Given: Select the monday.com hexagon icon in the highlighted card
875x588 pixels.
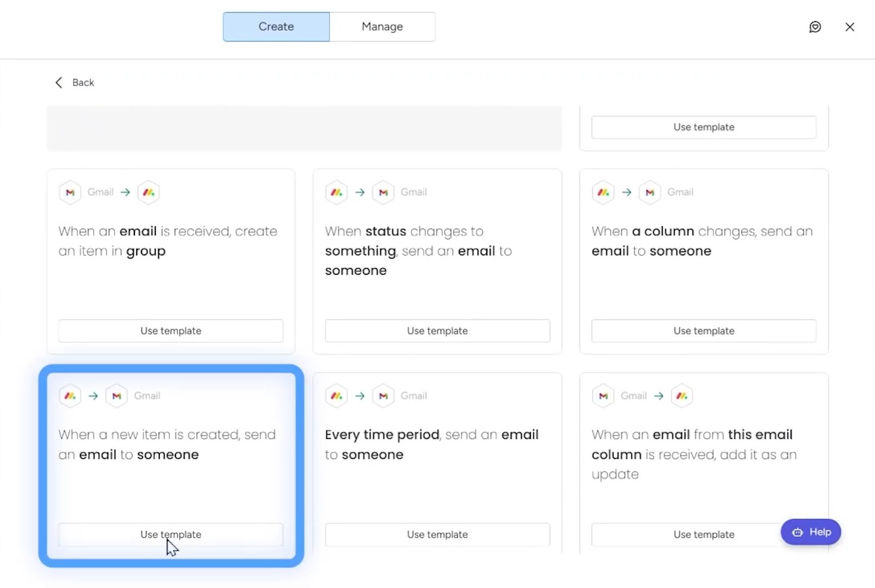Looking at the screenshot, I should (x=70, y=396).
